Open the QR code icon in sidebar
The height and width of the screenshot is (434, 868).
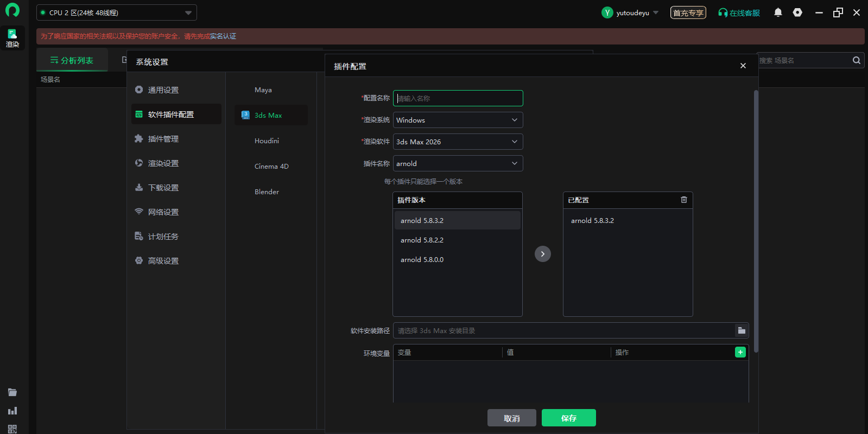point(12,429)
